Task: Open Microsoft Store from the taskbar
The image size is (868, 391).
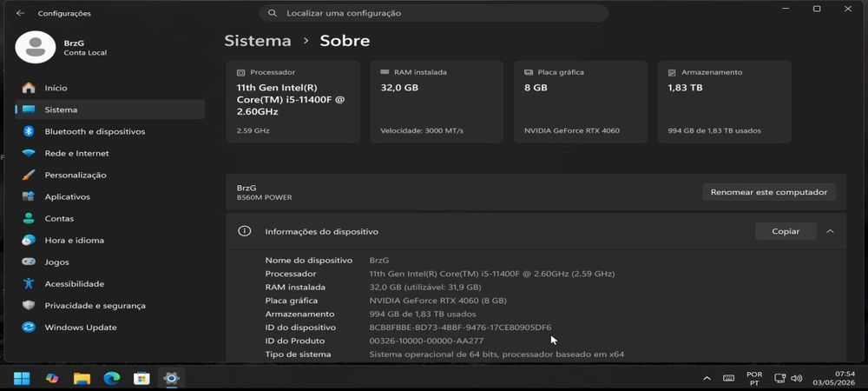Action: point(141,379)
